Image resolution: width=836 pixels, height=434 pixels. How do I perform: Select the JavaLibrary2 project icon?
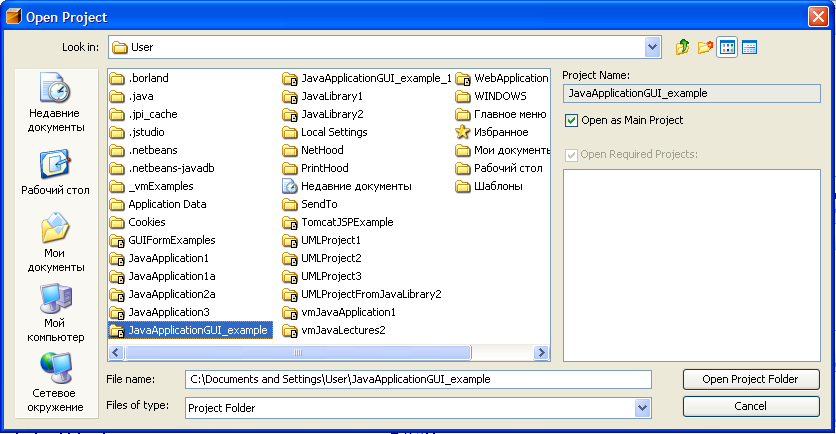pos(290,115)
